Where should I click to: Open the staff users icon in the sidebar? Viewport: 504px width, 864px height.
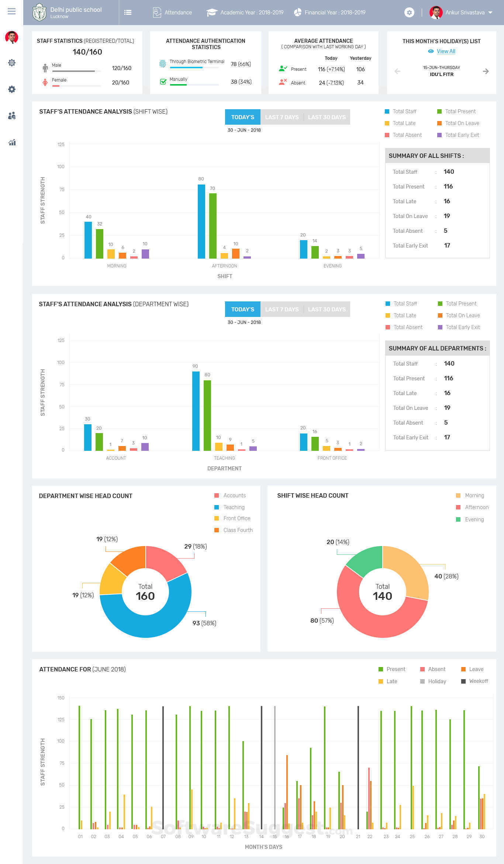pos(12,116)
